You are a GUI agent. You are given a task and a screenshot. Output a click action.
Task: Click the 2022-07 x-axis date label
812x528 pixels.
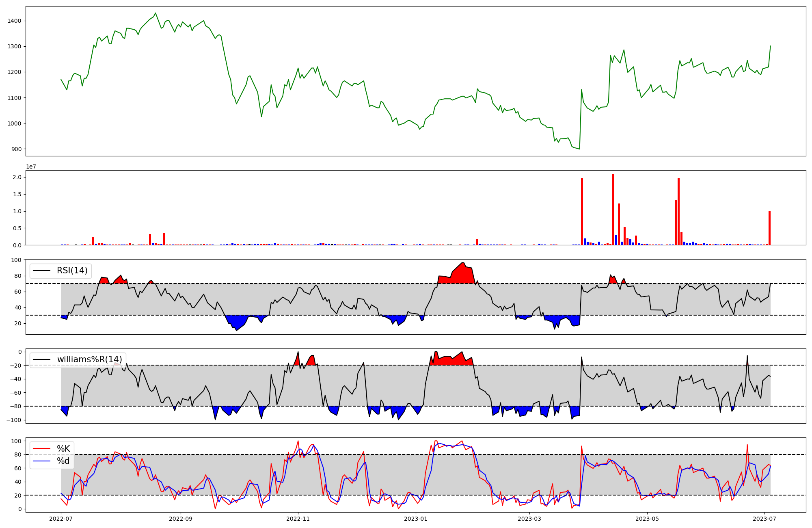click(61, 519)
